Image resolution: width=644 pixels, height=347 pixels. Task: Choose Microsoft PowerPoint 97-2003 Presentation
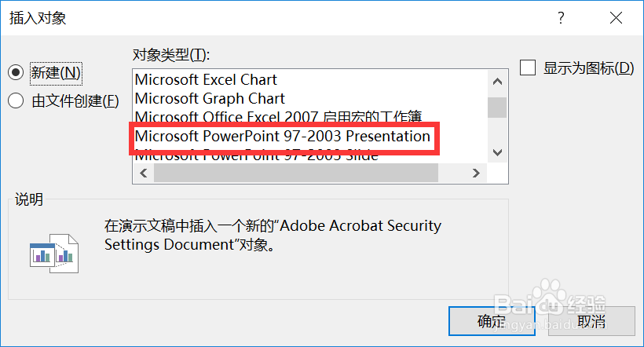(x=283, y=136)
